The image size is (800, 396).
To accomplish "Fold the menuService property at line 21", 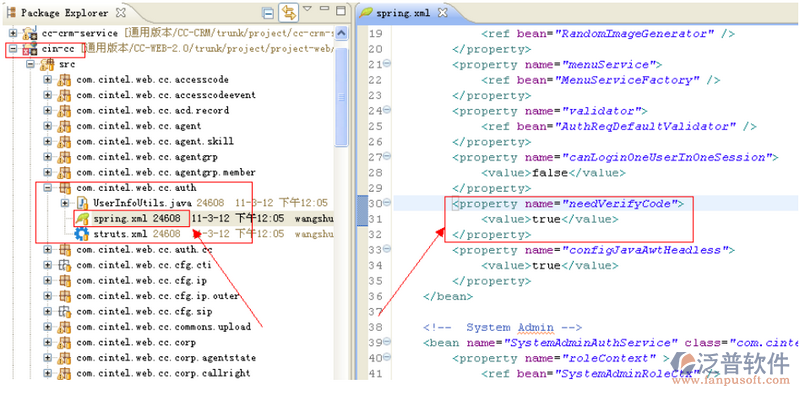I will click(x=386, y=64).
